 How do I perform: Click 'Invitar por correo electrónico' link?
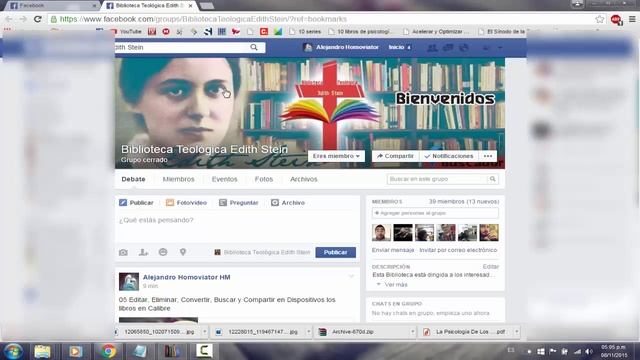[x=458, y=250]
